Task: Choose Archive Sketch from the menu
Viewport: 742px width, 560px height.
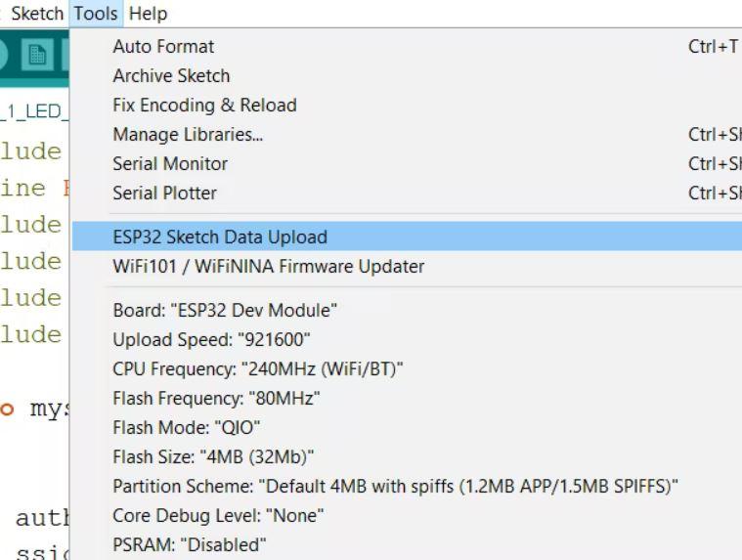Action: 171,75
